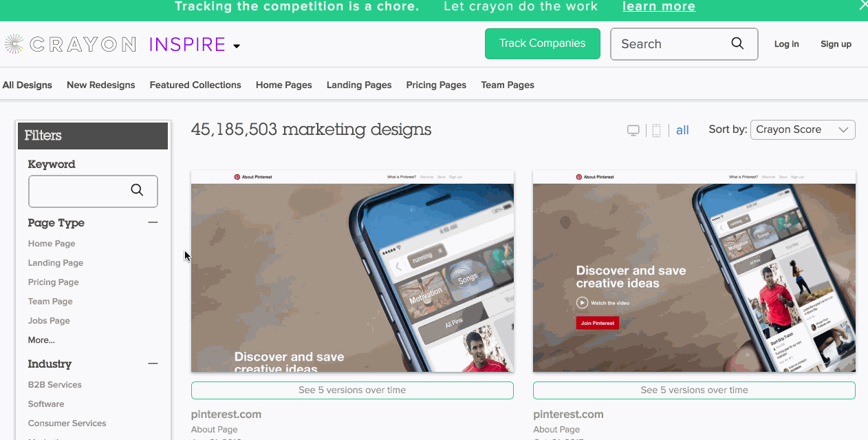Viewport: 868px width, 440px height.
Task: Dismiss the green banner with X icon
Action: coord(863,6)
